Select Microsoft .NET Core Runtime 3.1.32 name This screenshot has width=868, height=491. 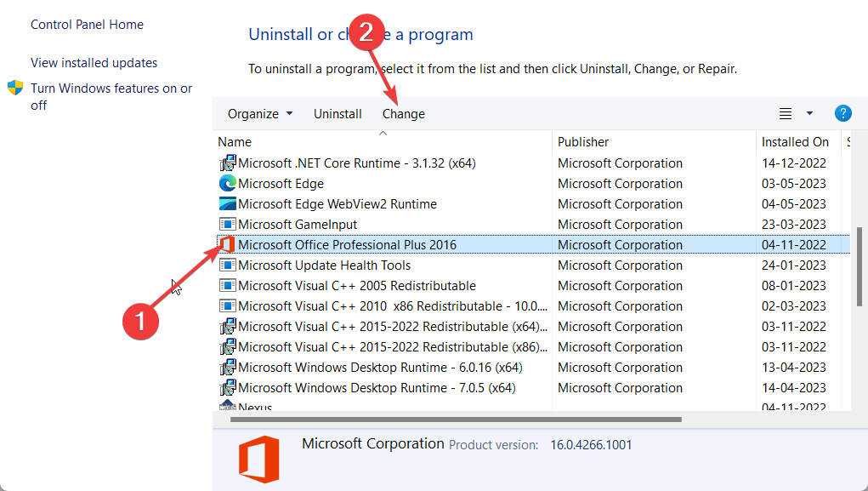(357, 163)
